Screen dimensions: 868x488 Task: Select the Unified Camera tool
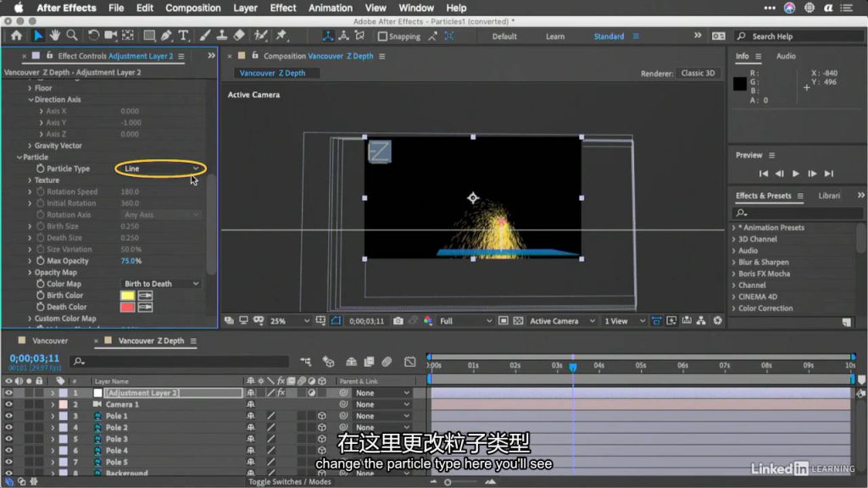click(111, 36)
